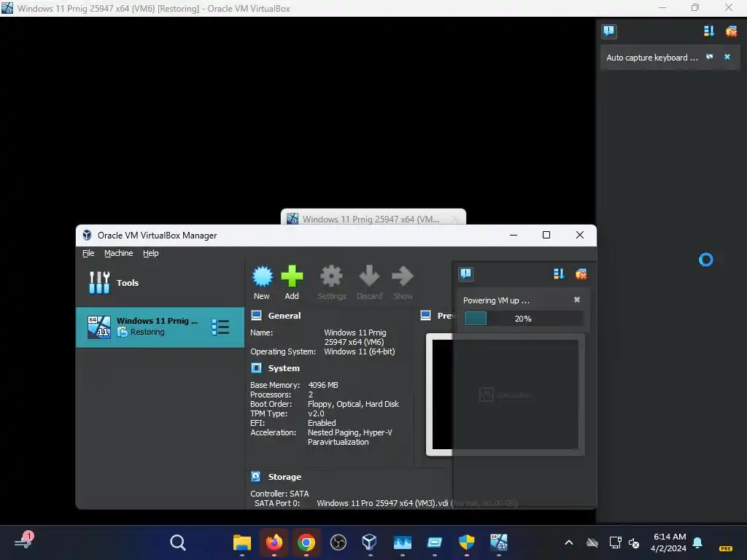Clear all notifications icon in Manager panel

[x=581, y=274]
